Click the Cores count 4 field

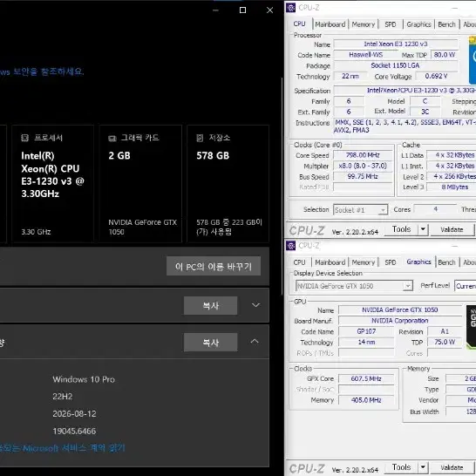pos(435,209)
